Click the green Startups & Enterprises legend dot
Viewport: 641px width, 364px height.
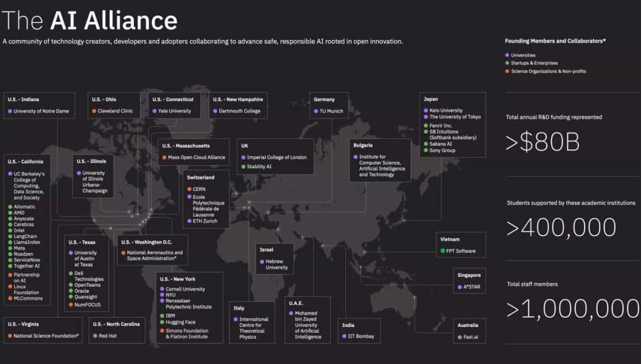(x=507, y=63)
